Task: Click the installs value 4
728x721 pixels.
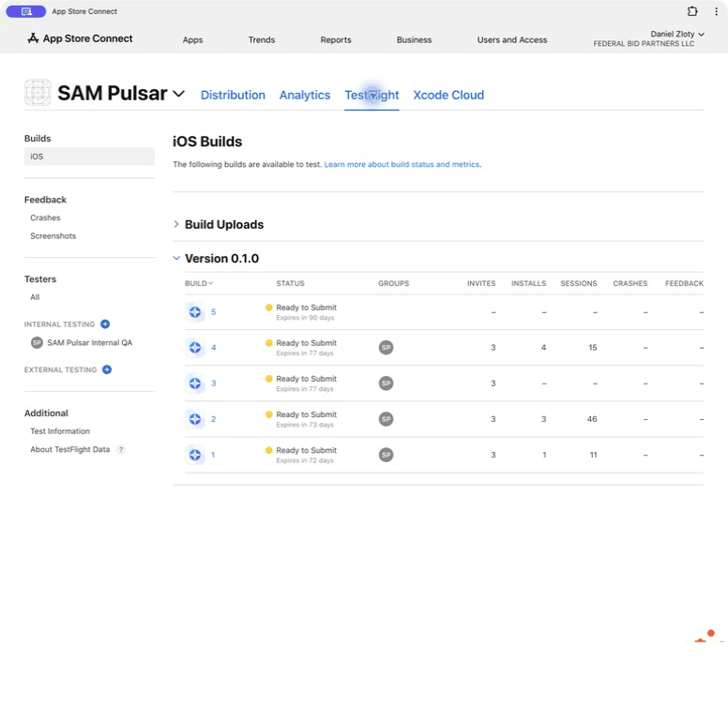Action: (x=544, y=348)
